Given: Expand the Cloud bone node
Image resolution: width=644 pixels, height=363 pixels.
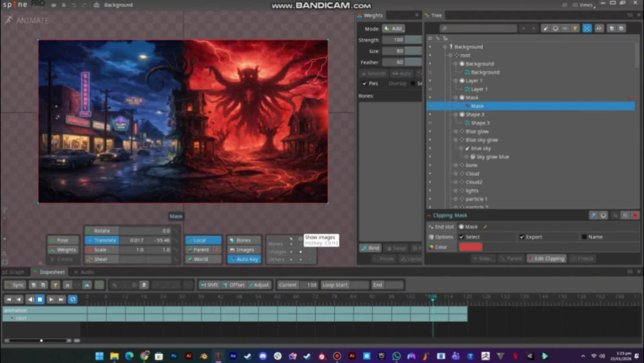Looking at the screenshot, I should pos(455,173).
